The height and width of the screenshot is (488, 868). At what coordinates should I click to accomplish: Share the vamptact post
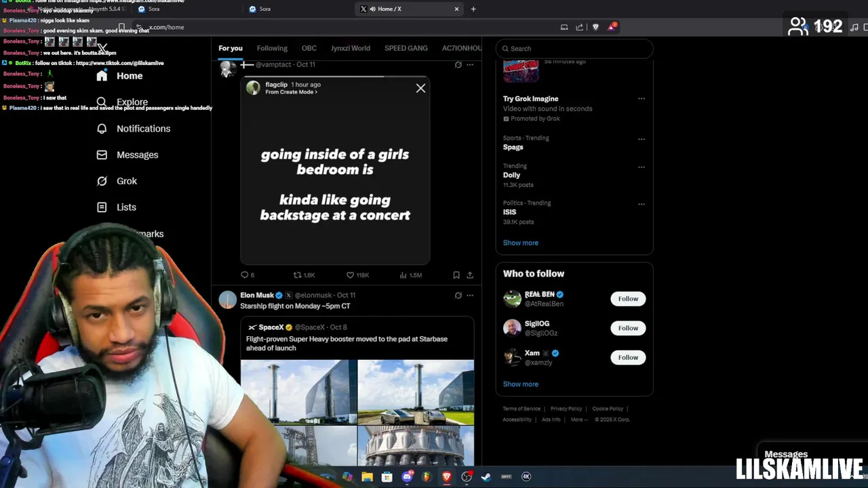[470, 275]
